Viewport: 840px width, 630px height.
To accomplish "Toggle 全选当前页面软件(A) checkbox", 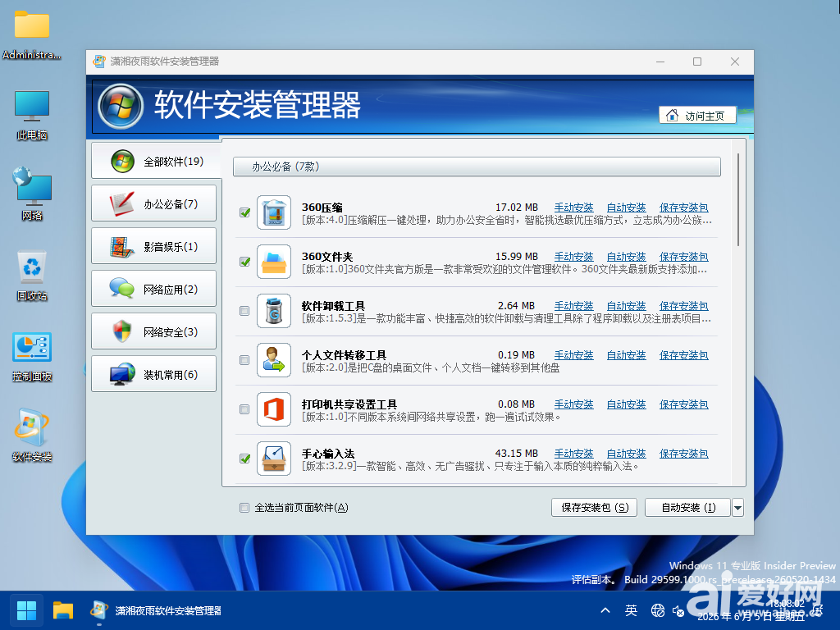I will [x=244, y=507].
